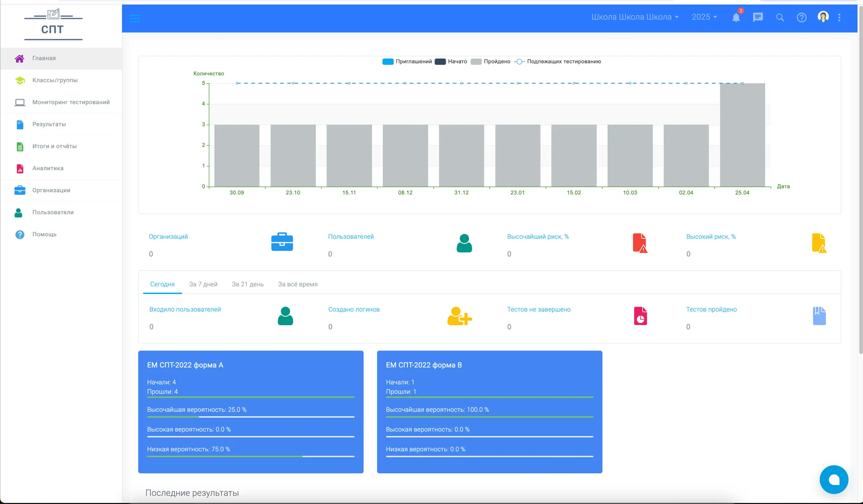Click the Высокий риск, % label
The height and width of the screenshot is (504, 863).
711,237
